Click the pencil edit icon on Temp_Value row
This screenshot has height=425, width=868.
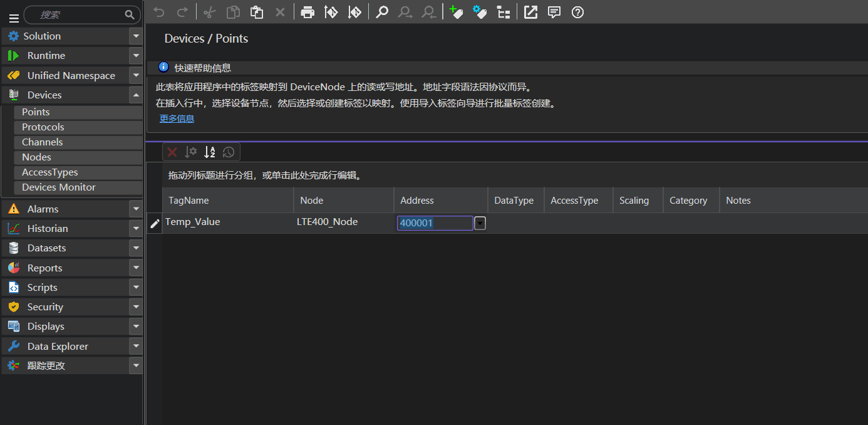click(x=155, y=223)
